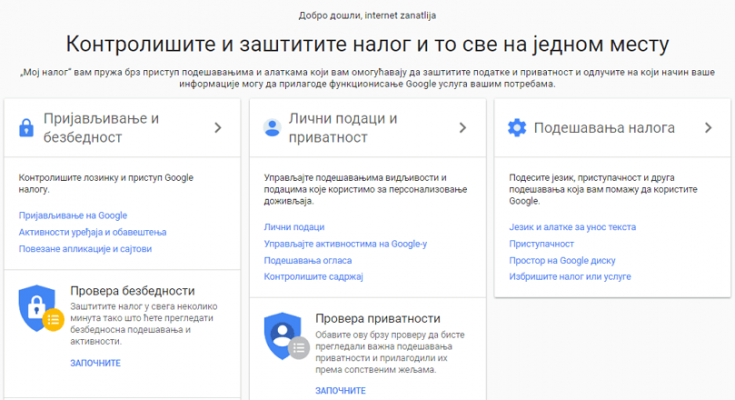Expand the Подешавања налога chevron arrow
735x400 pixels.
(x=708, y=128)
